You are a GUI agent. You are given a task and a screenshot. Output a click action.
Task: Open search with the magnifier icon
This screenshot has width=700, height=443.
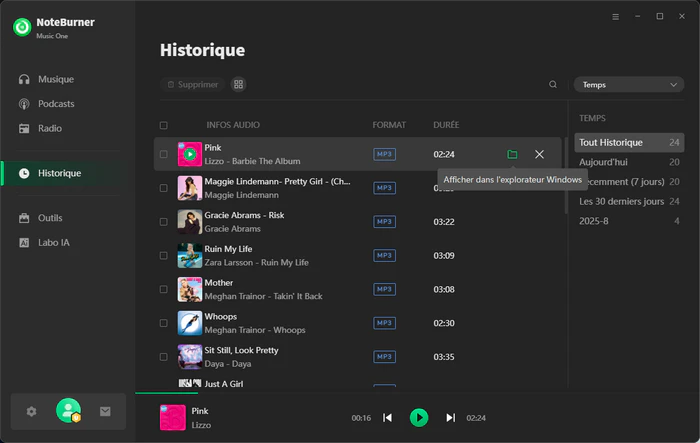[x=553, y=84]
